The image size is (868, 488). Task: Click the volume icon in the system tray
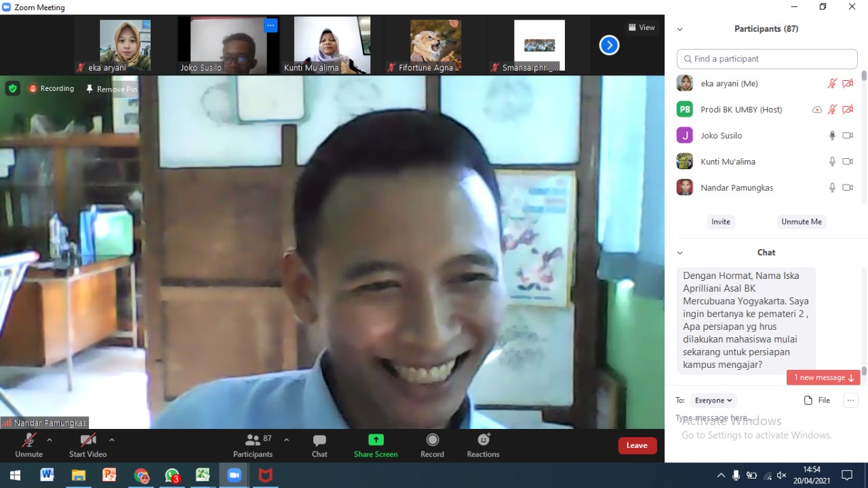781,475
